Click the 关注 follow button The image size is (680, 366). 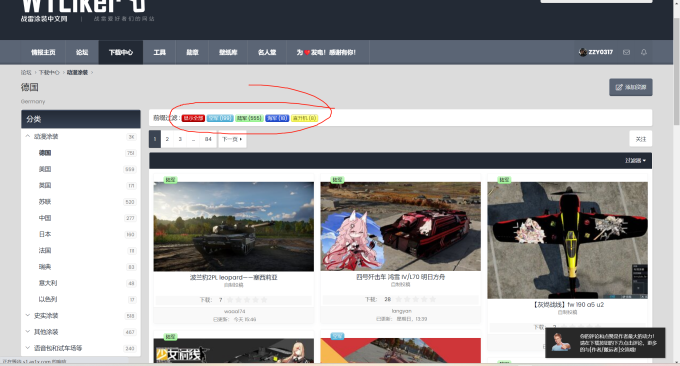[641, 139]
